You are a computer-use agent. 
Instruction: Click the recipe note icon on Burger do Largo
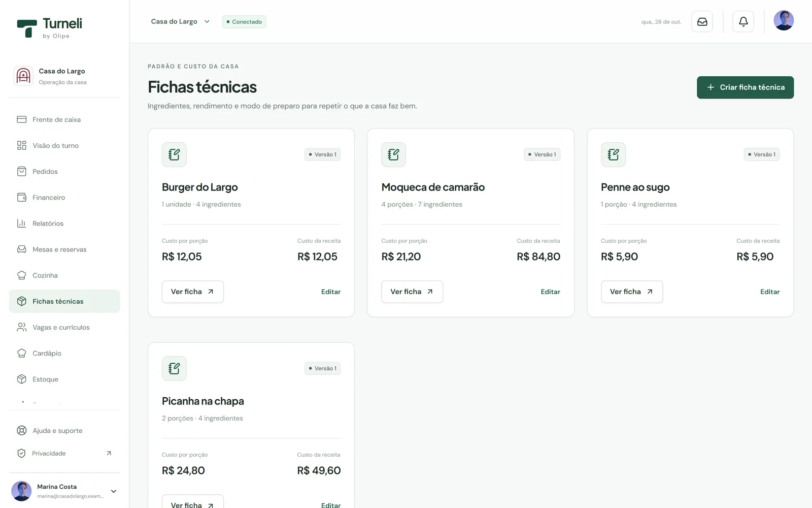174,154
